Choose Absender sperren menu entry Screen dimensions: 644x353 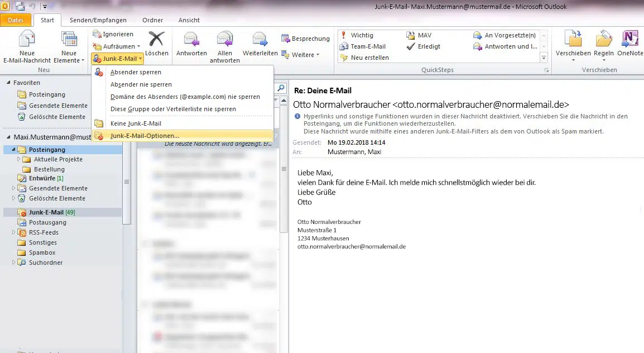click(x=183, y=72)
